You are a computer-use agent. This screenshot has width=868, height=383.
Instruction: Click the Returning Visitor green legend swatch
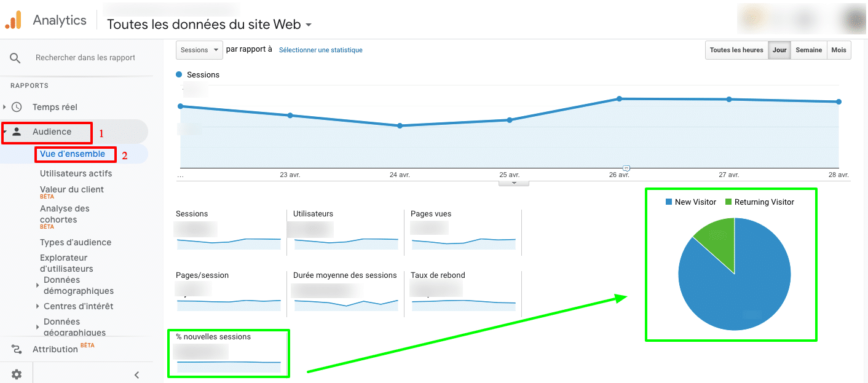[x=728, y=202]
